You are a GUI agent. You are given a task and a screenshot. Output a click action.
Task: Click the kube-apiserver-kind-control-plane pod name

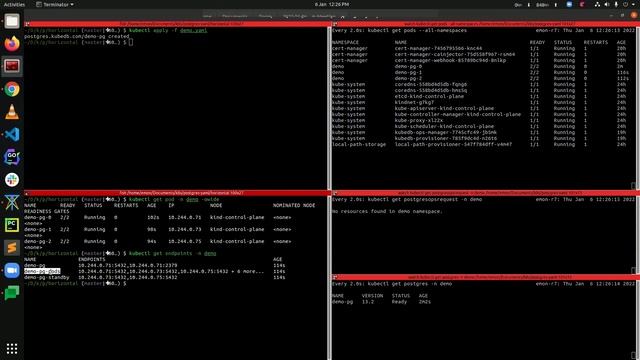[444, 108]
